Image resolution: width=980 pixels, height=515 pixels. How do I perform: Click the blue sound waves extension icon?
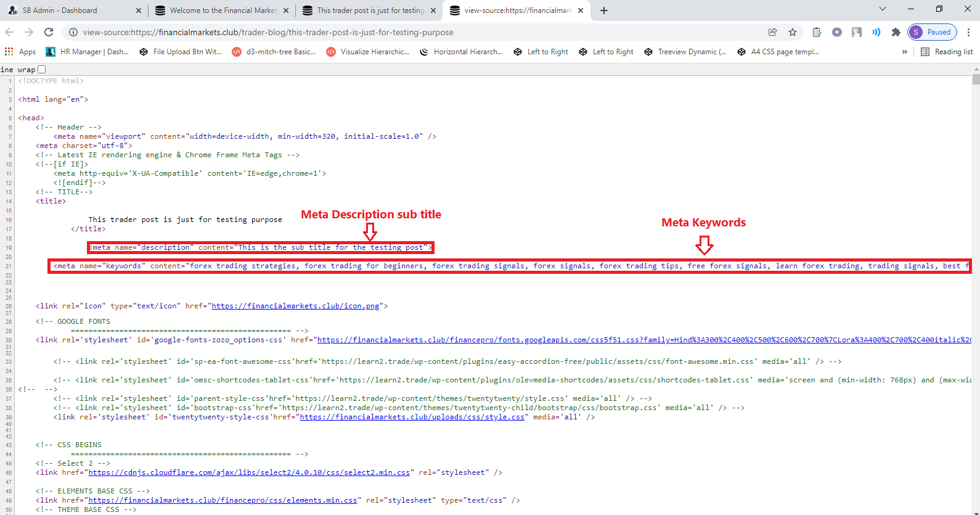click(x=876, y=32)
